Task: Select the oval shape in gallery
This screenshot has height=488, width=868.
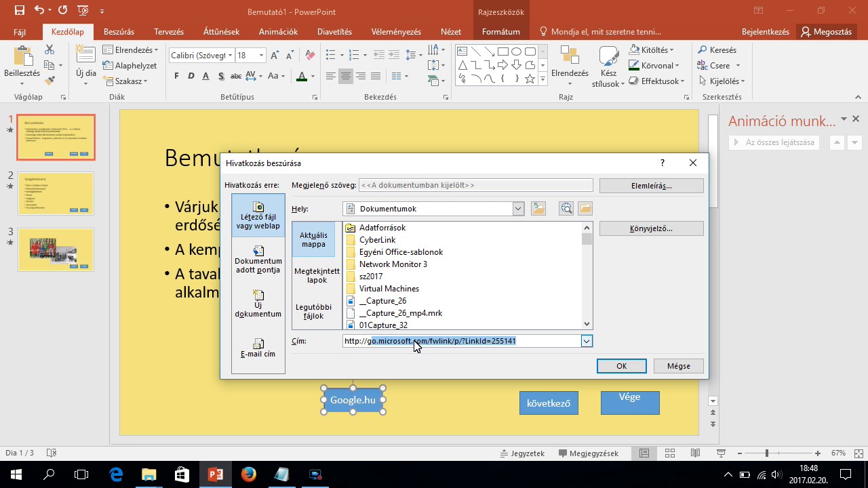Action: [x=517, y=52]
